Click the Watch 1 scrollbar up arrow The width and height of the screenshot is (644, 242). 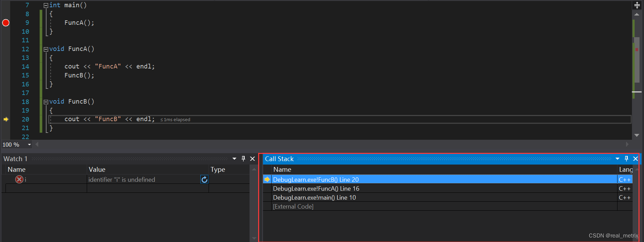254,169
